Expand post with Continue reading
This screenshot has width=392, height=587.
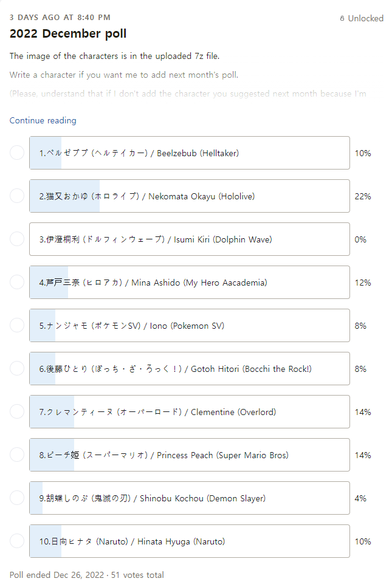tap(43, 120)
